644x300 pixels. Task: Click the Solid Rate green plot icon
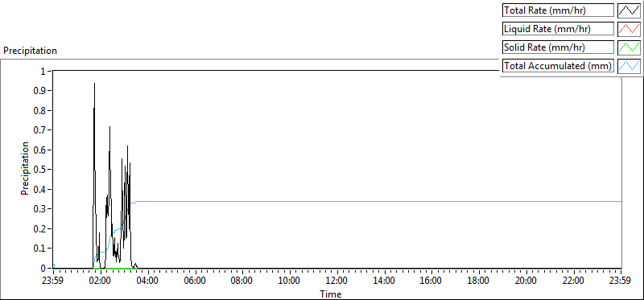pyautogui.click(x=629, y=47)
